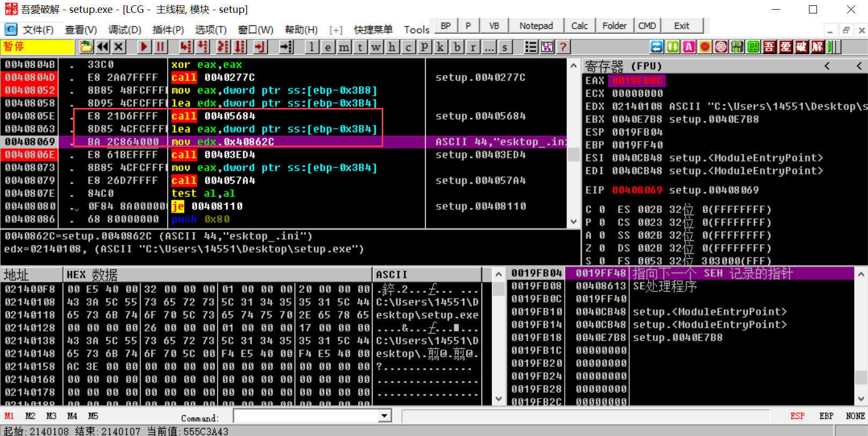Open the 调试(D) menu

[x=125, y=30]
